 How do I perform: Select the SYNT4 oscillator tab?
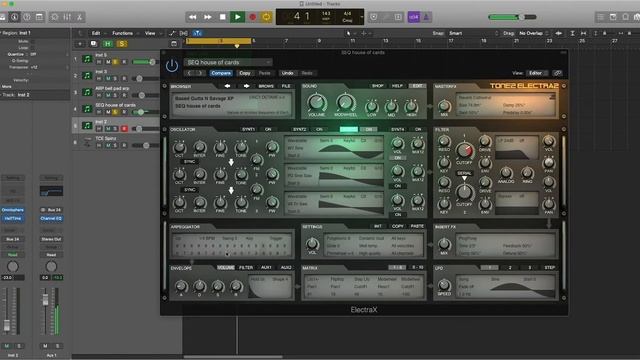[x=398, y=129]
